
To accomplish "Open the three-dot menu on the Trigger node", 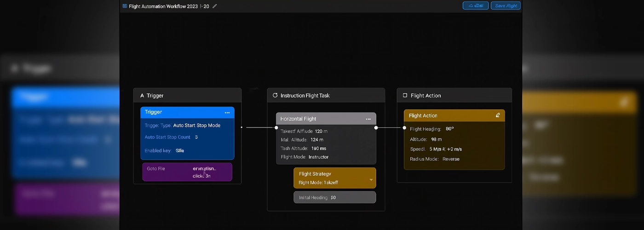I will coord(227,112).
